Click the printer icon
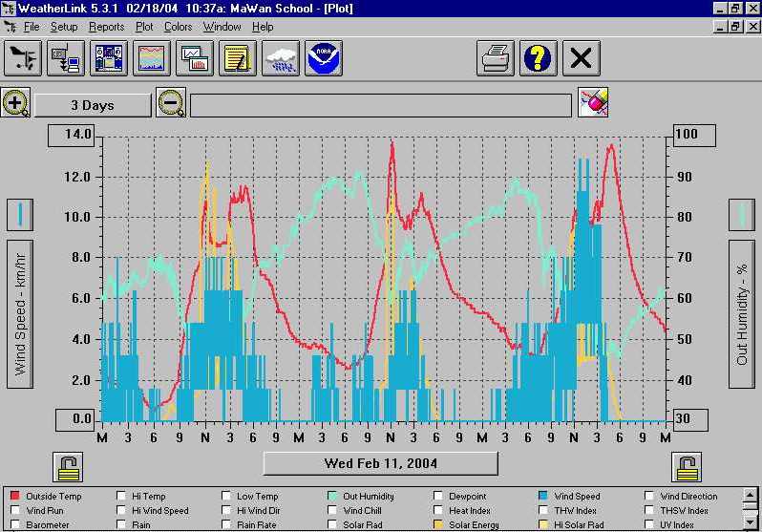This screenshot has height=532, width=762. click(496, 58)
